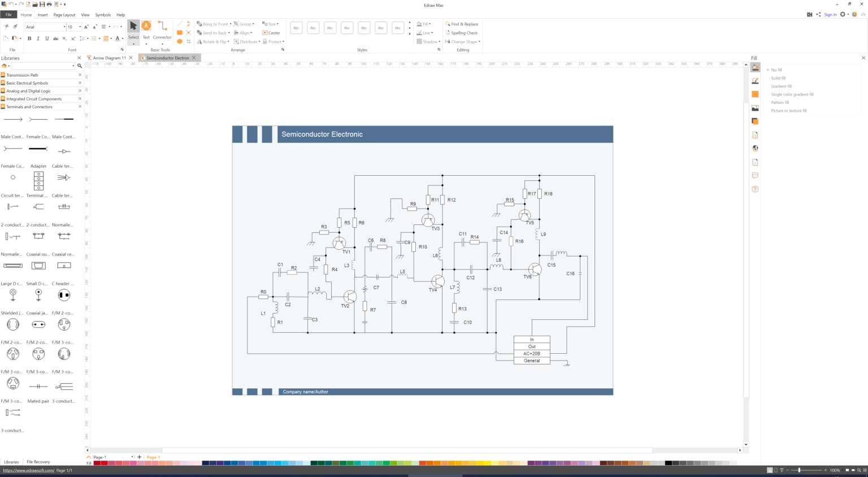The height and width of the screenshot is (477, 868).
Task: Select the Solid fill radio option
Action: pos(778,78)
